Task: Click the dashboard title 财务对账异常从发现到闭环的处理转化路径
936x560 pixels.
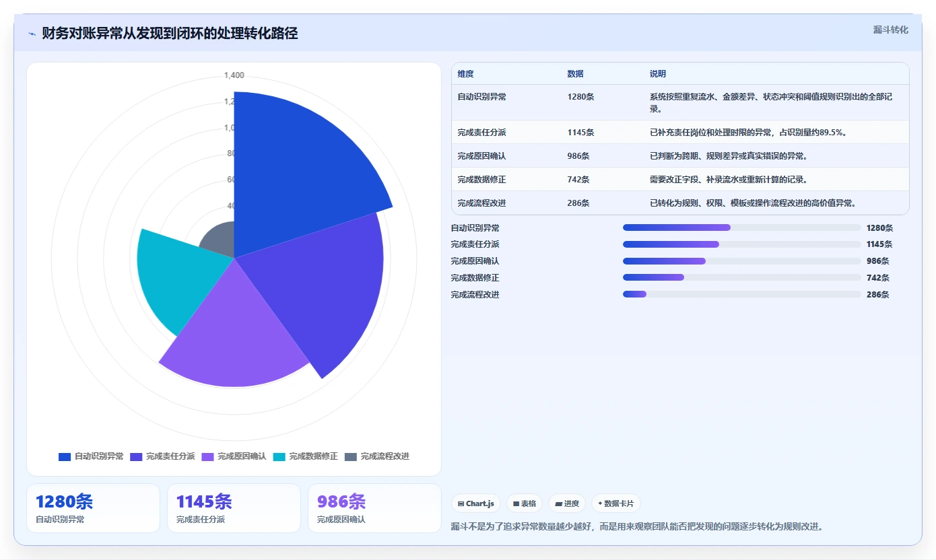Action: coord(170,33)
